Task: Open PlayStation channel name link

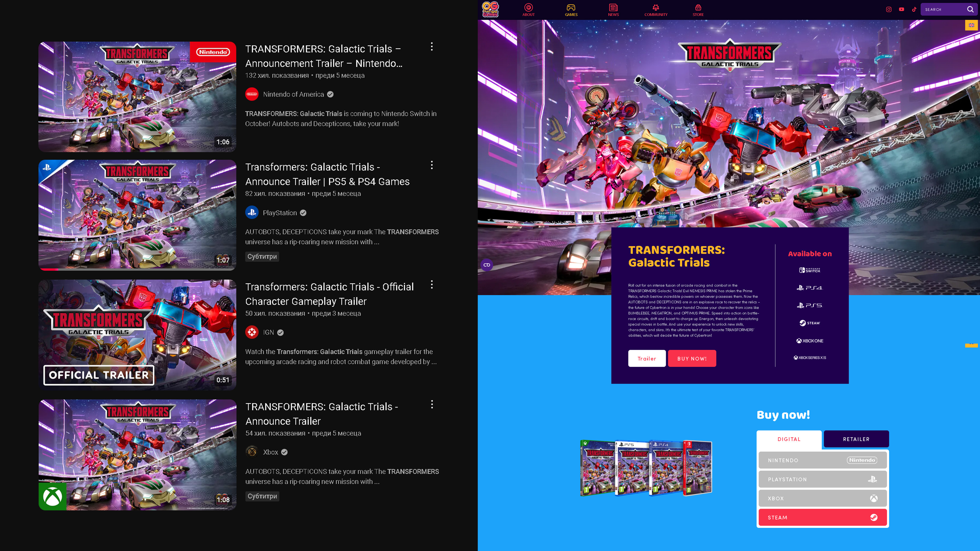Action: point(280,213)
